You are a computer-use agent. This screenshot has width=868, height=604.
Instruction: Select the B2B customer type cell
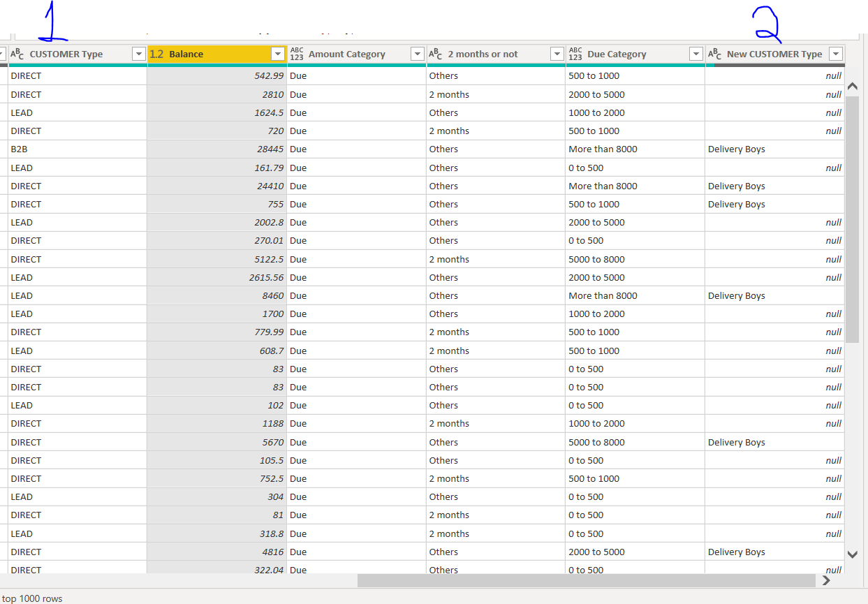78,149
